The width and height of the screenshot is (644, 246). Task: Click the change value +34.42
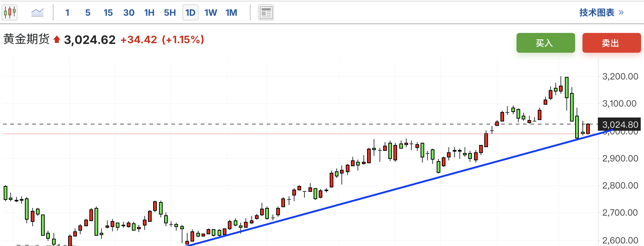point(139,40)
